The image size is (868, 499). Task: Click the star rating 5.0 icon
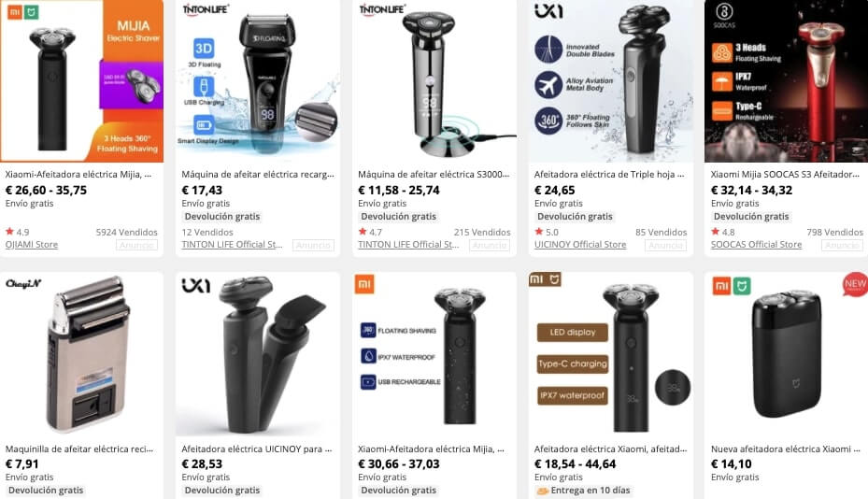click(x=538, y=232)
